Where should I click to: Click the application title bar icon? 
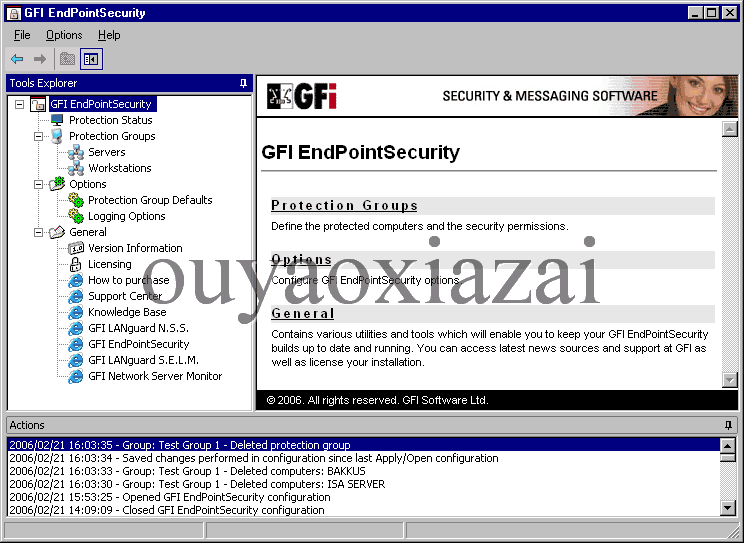[x=14, y=13]
